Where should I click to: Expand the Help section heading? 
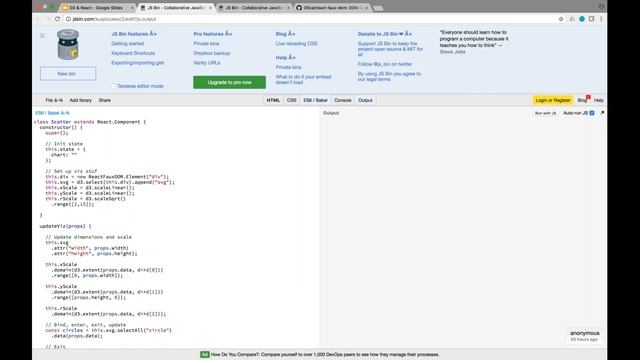tap(285, 58)
